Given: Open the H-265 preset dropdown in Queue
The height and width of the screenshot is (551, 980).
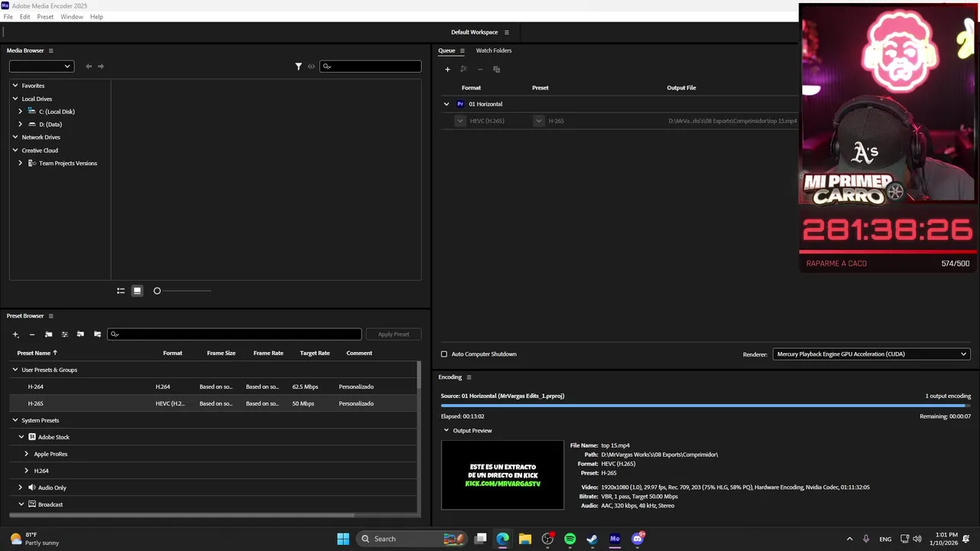Looking at the screenshot, I should (x=539, y=121).
